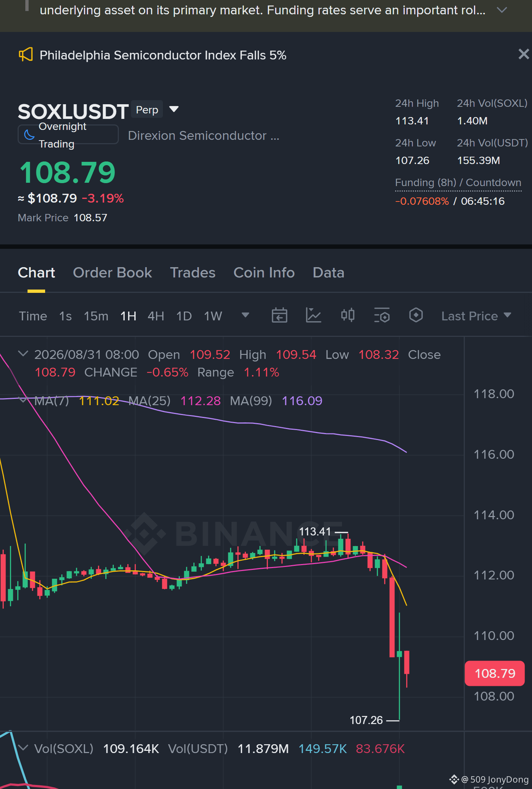Click the red 108.79 current price tag
This screenshot has height=789, width=532.
click(x=495, y=673)
